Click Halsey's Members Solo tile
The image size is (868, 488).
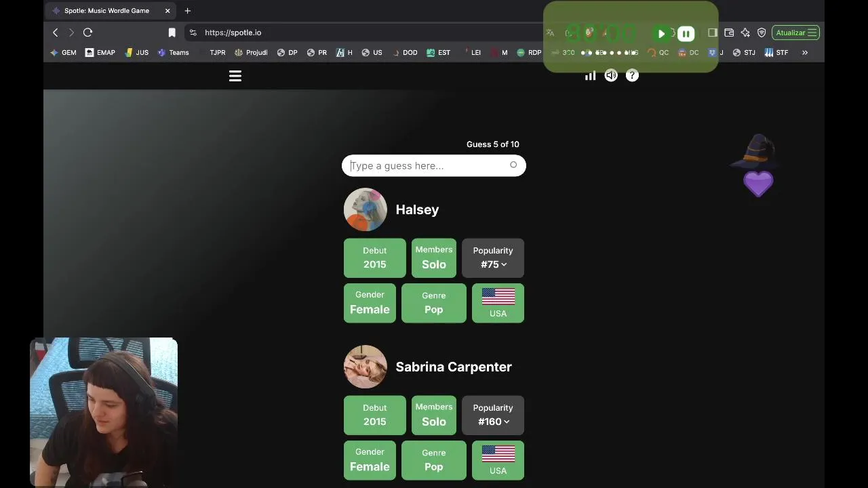434,258
